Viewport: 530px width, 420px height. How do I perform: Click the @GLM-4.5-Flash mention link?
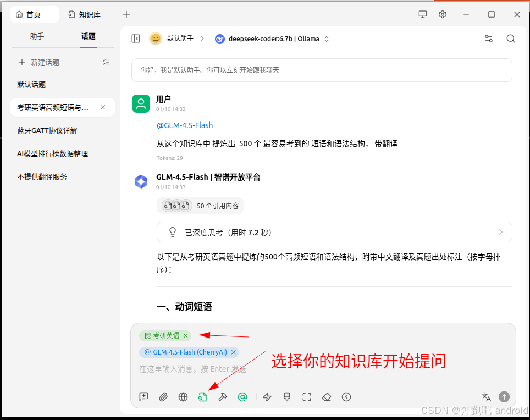[184, 125]
